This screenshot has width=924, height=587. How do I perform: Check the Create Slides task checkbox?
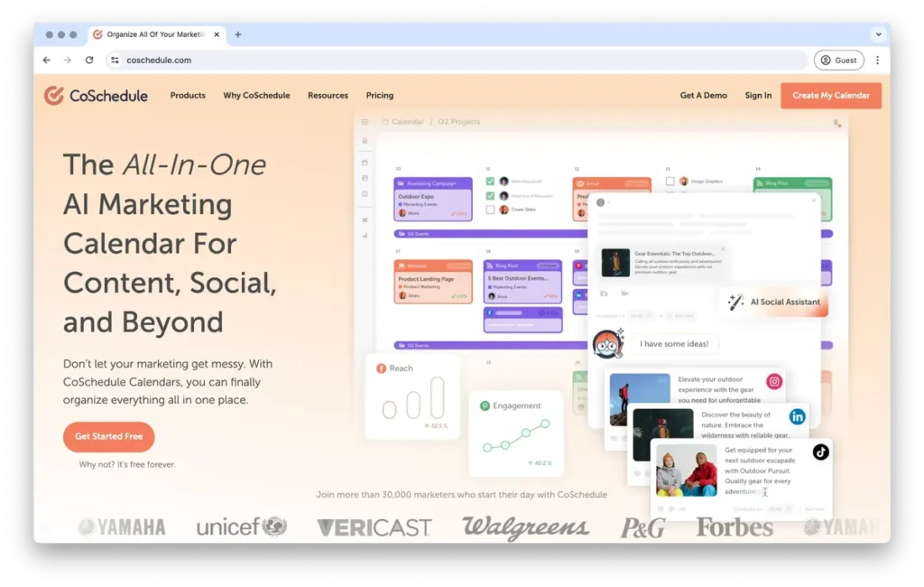(x=490, y=210)
